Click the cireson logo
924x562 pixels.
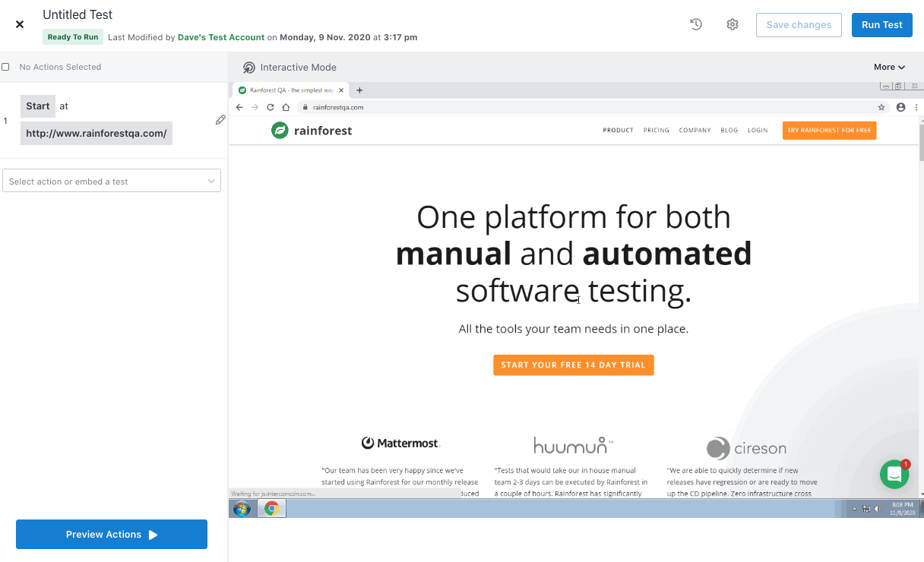pyautogui.click(x=746, y=448)
